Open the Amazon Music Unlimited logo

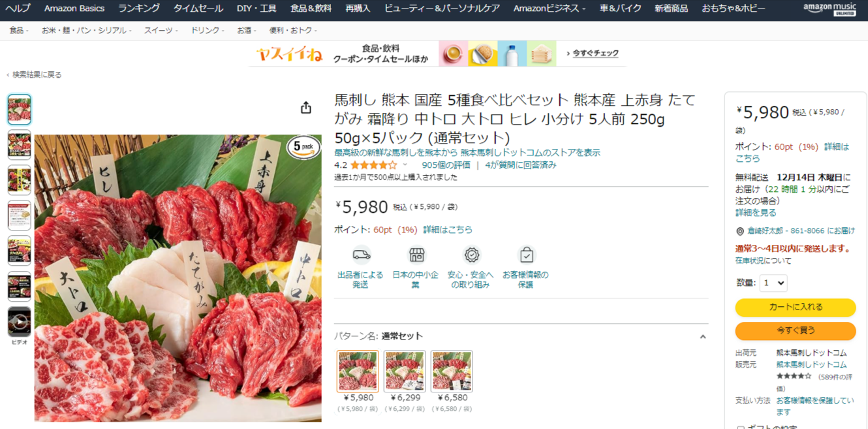(830, 9)
